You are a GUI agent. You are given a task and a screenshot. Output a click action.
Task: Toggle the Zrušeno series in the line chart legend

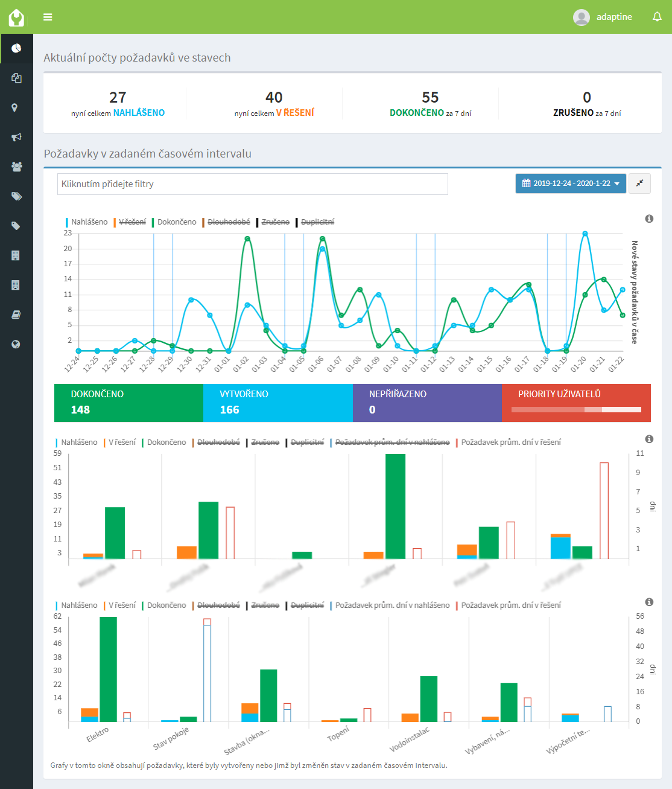coord(274,222)
